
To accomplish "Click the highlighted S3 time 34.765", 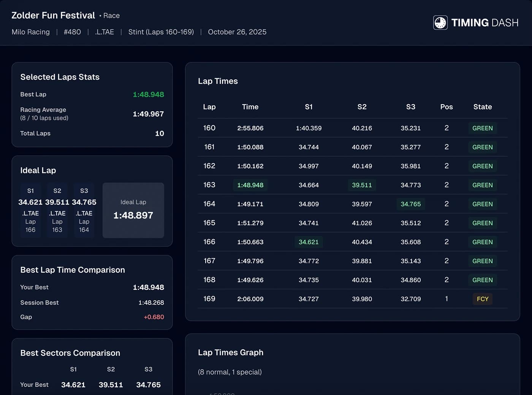I will tap(410, 204).
